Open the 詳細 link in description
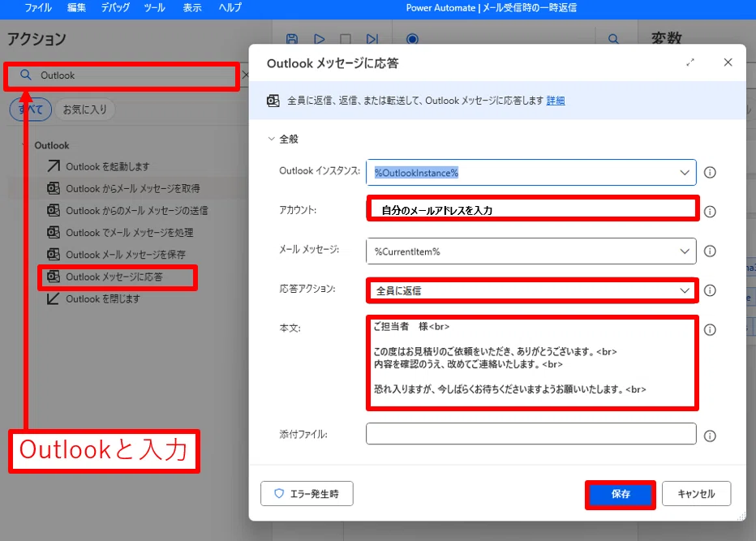The width and height of the screenshot is (756, 541). [556, 101]
